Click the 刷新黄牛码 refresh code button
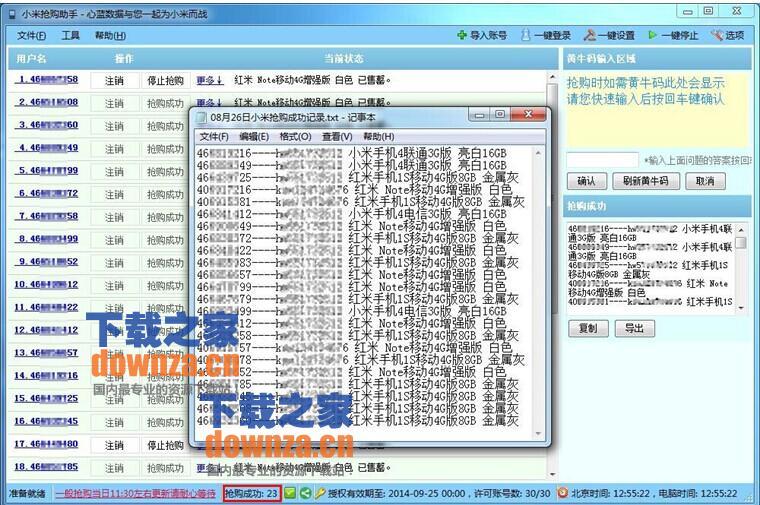This screenshot has height=505, width=760. point(646,181)
